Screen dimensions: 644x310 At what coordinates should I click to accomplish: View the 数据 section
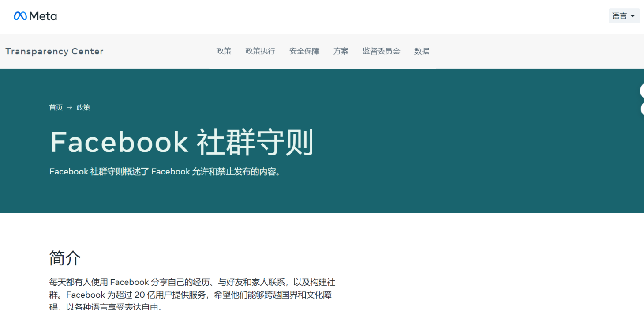pos(421,51)
